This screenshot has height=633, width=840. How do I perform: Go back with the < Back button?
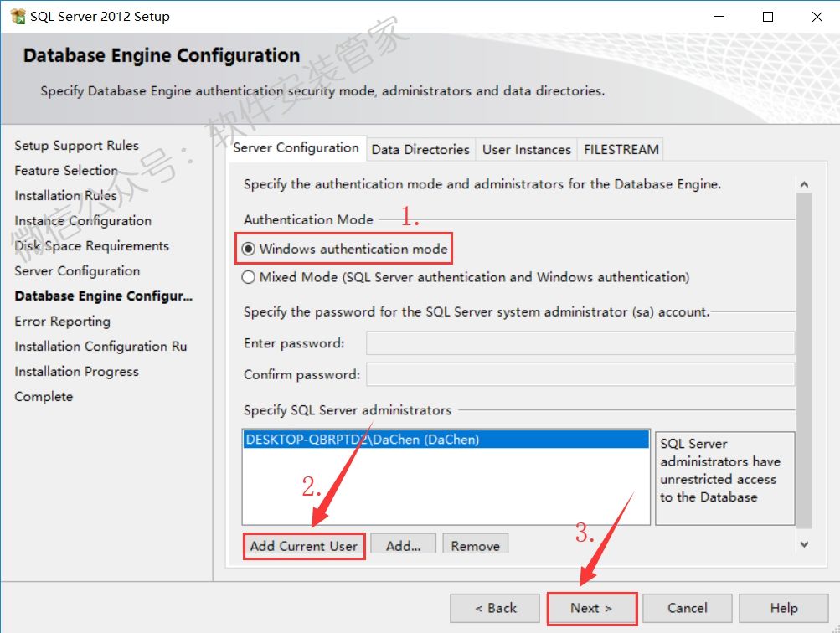coord(495,608)
